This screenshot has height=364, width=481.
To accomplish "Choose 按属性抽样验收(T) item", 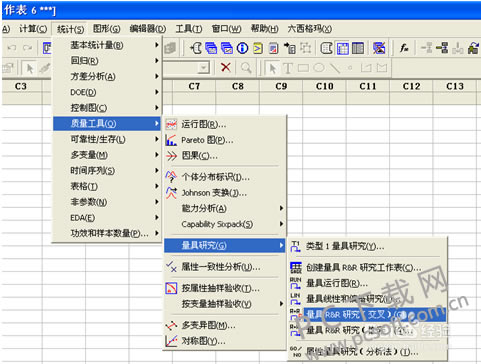I will point(225,288).
